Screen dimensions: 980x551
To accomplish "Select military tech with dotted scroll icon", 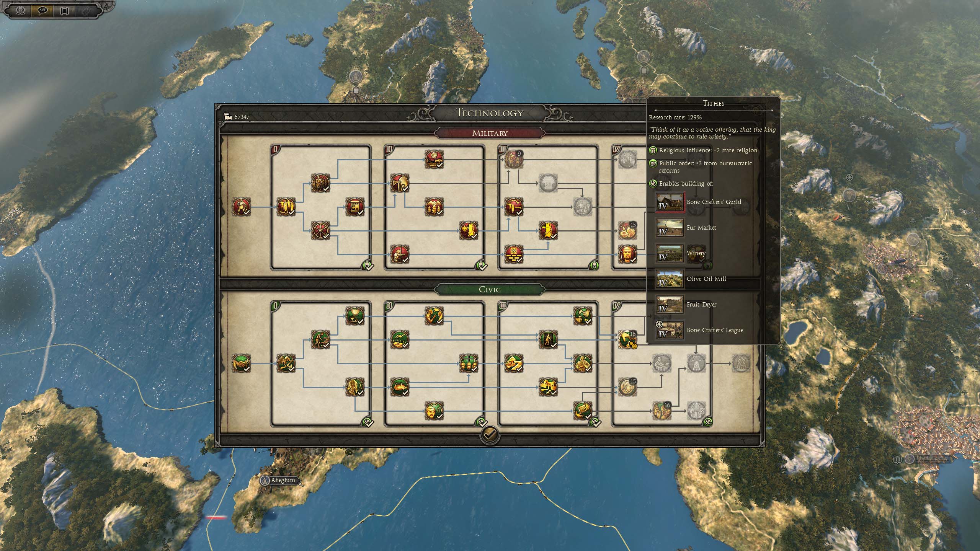I will point(355,207).
